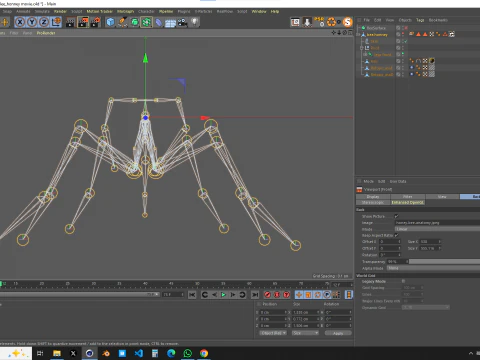This screenshot has height=360, width=480.
Task: Play animation forwards
Action: click(x=224, y=295)
